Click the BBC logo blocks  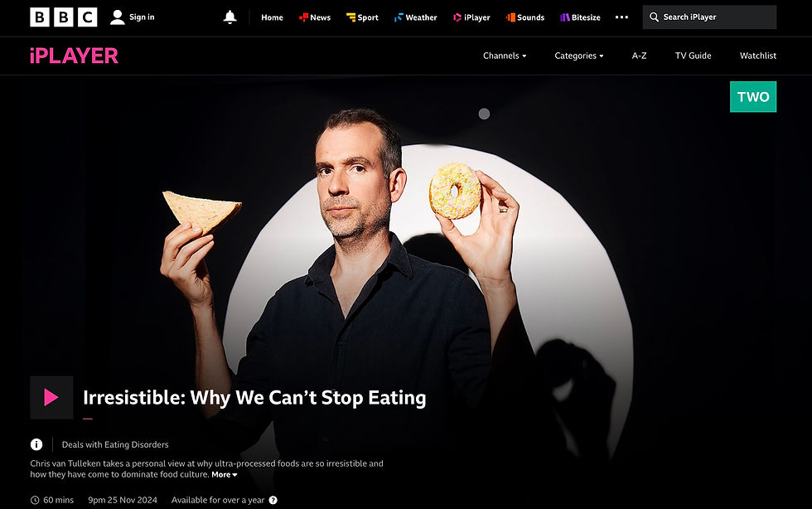63,17
